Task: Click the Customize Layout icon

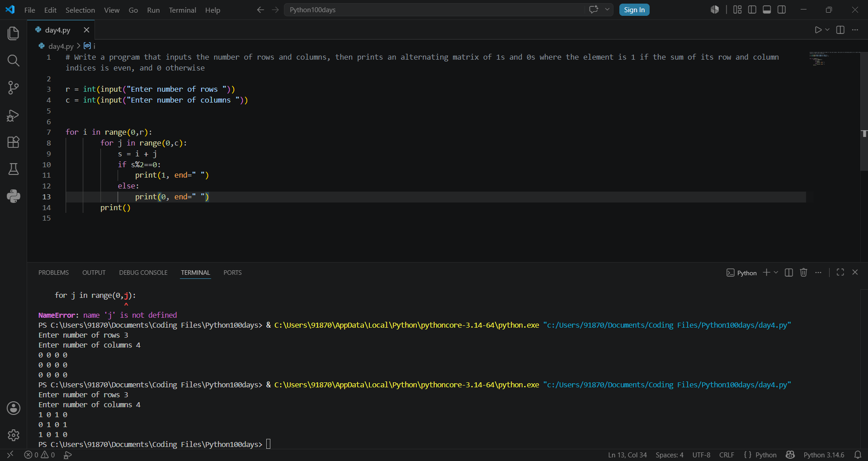Action: click(737, 9)
